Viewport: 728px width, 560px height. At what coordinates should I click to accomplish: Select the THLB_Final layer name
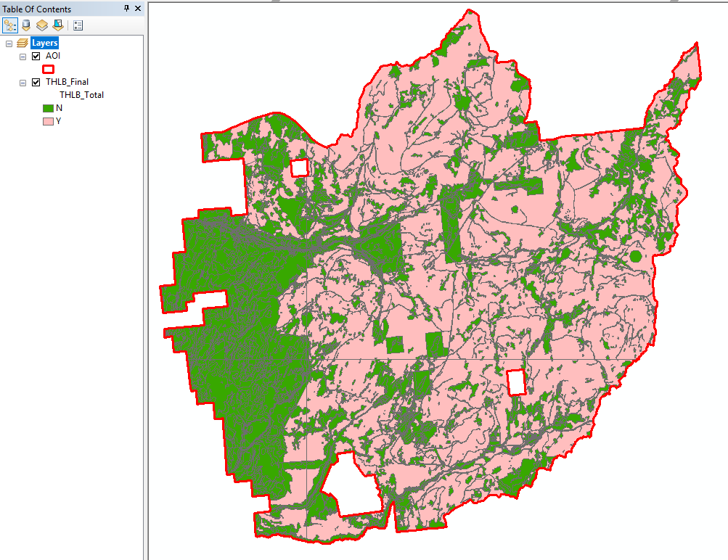(67, 82)
